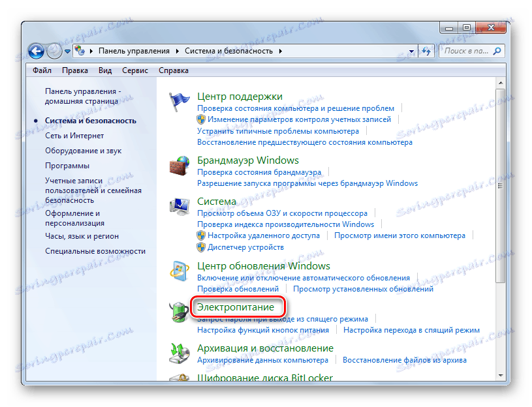
Task: Open Брандмауэр Windows heading
Action: coord(248,160)
